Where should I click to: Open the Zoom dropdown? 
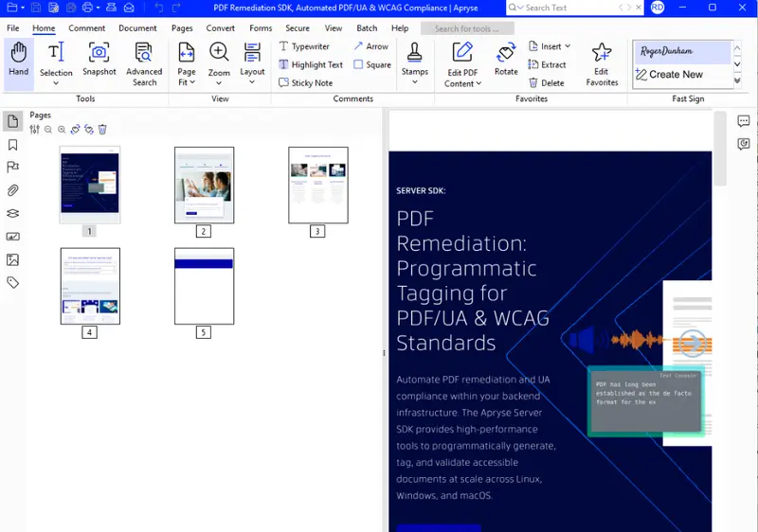pyautogui.click(x=219, y=83)
